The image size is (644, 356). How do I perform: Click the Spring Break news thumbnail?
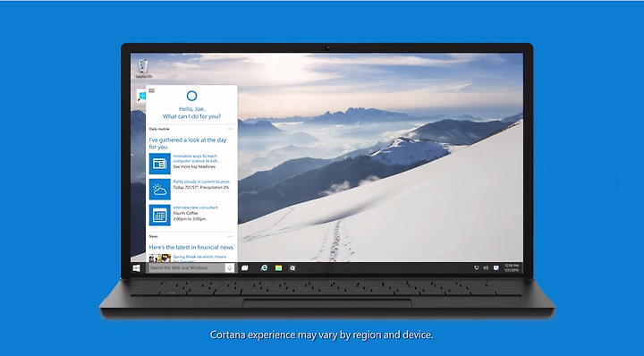pyautogui.click(x=160, y=259)
